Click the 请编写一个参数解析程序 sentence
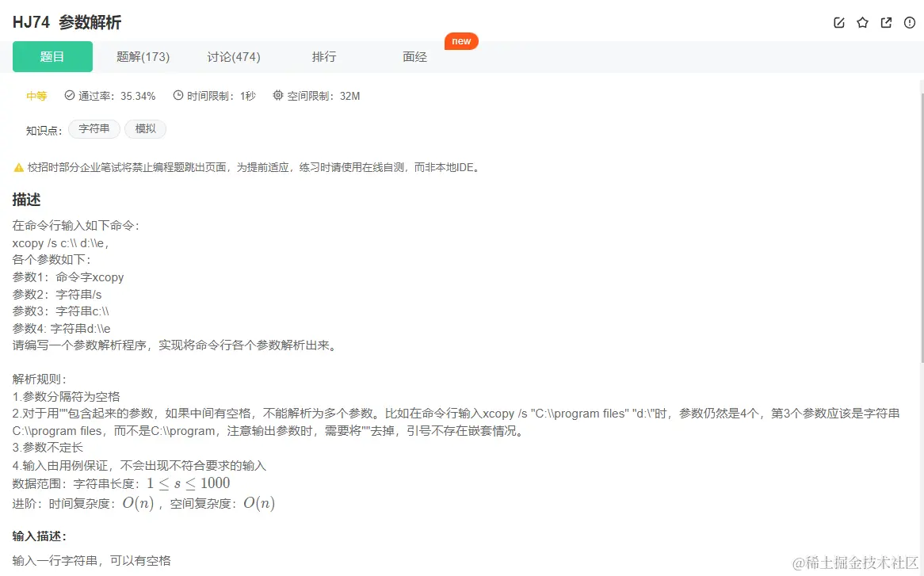The width and height of the screenshot is (924, 576). [x=176, y=345]
